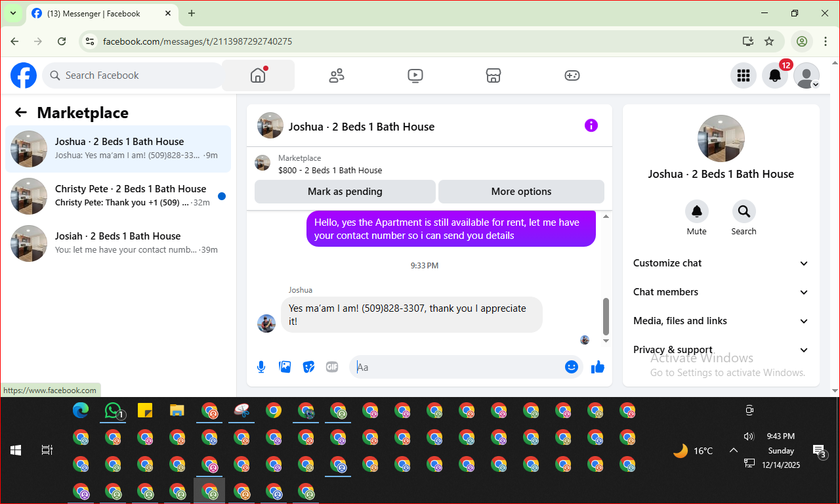
Task: Go back in Chrome history
Action: coord(14,41)
